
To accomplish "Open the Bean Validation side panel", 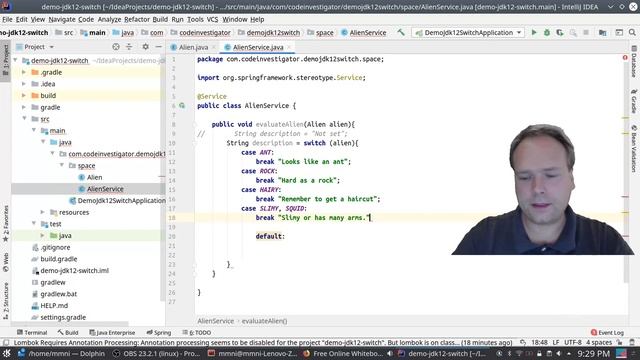I will click(634, 149).
